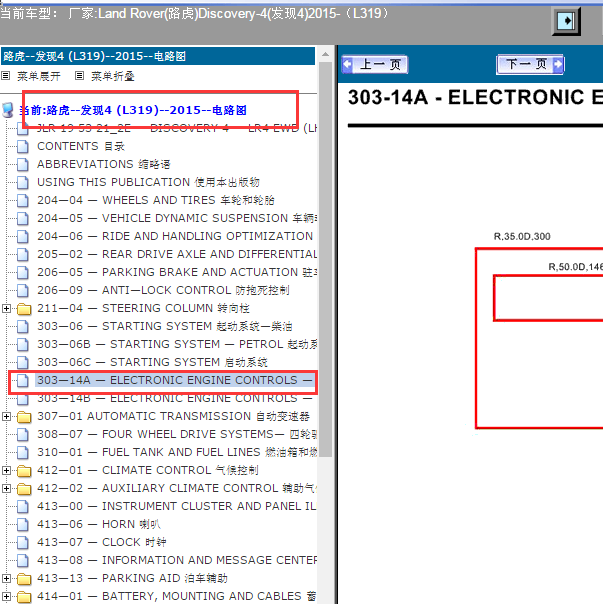The height and width of the screenshot is (604, 603).
Task: Collapse all menus with 菜单折叠
Action: click(113, 76)
